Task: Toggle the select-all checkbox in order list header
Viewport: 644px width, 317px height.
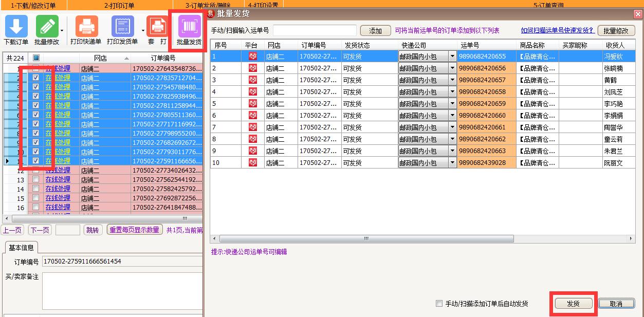Action: [36, 58]
